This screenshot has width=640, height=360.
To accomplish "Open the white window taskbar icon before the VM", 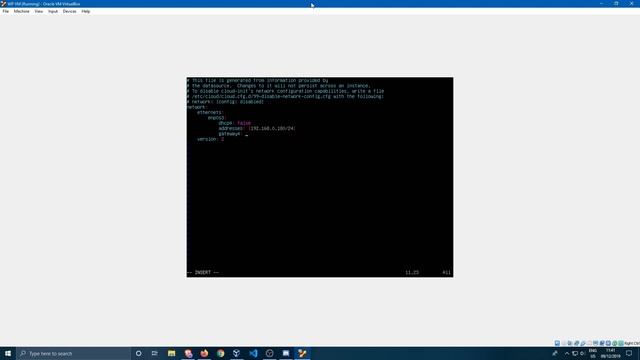I will [x=286, y=353].
